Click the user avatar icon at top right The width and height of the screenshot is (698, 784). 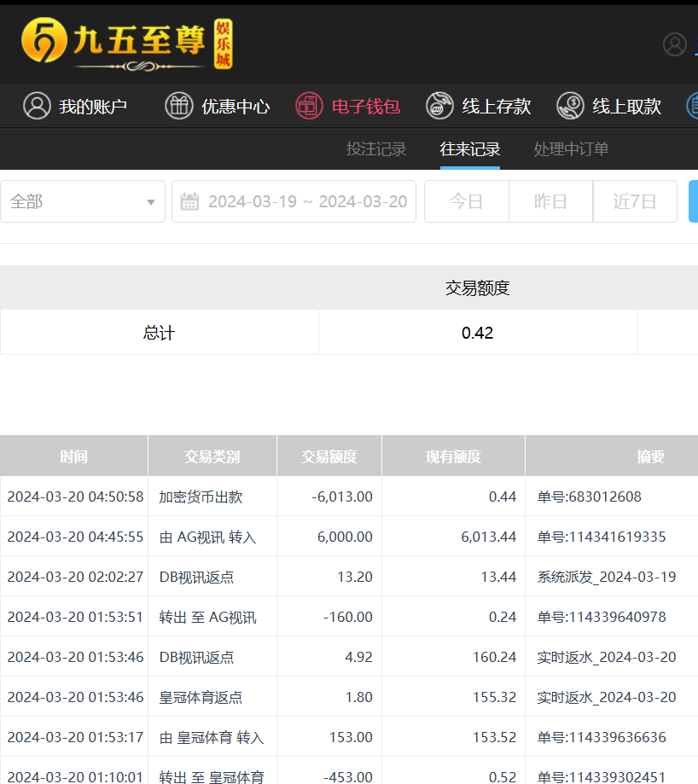click(674, 44)
